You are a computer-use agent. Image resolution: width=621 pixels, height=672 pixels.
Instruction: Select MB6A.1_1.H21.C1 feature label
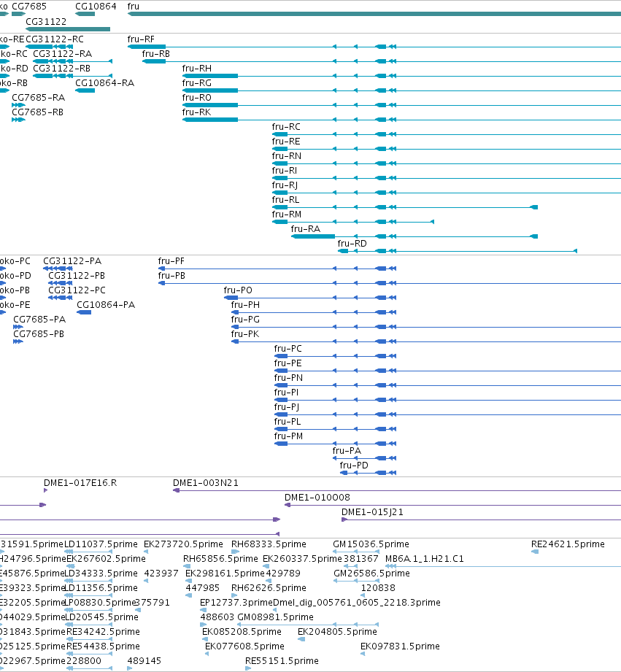click(424, 558)
